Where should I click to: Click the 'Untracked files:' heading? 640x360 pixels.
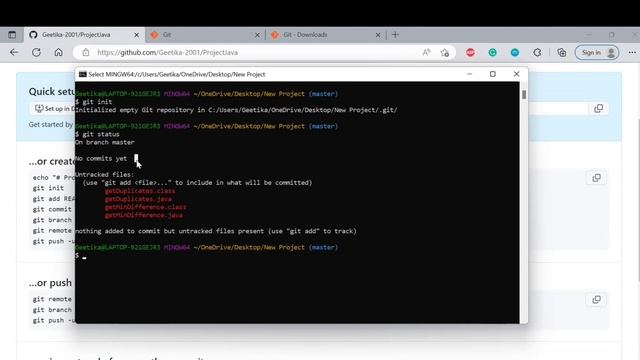pos(104,174)
